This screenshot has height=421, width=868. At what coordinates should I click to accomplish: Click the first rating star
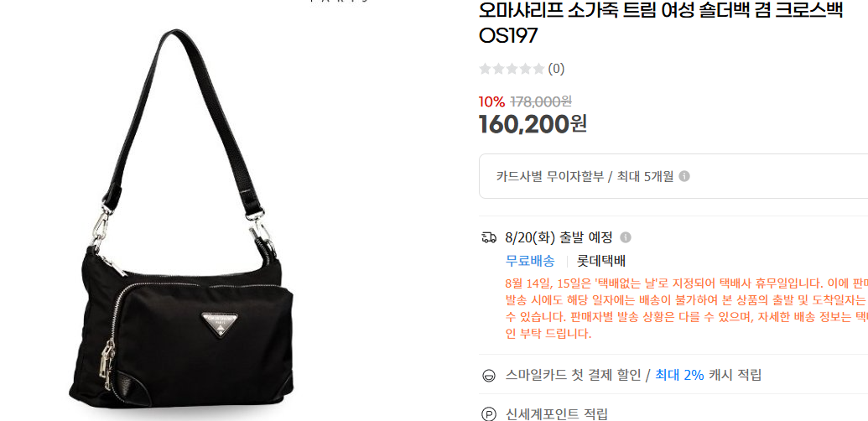pyautogui.click(x=486, y=69)
